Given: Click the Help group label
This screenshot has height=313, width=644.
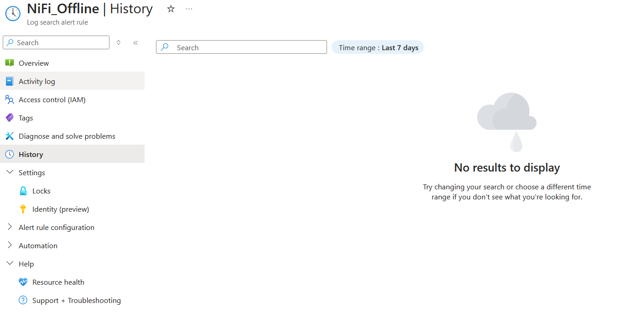Looking at the screenshot, I should [x=26, y=264].
